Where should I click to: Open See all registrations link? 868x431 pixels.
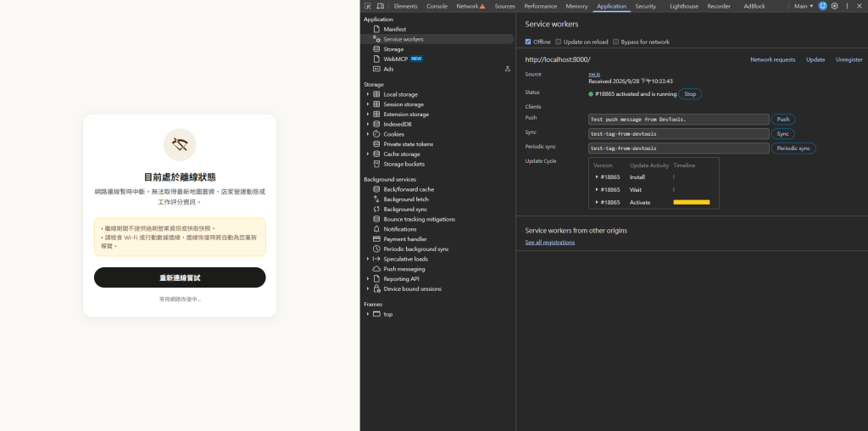(x=549, y=243)
